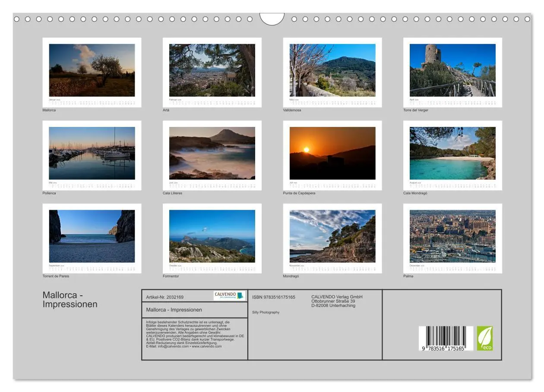Click the Torre del Verger tower thumbnail
This screenshot has width=544, height=392.
452,70
